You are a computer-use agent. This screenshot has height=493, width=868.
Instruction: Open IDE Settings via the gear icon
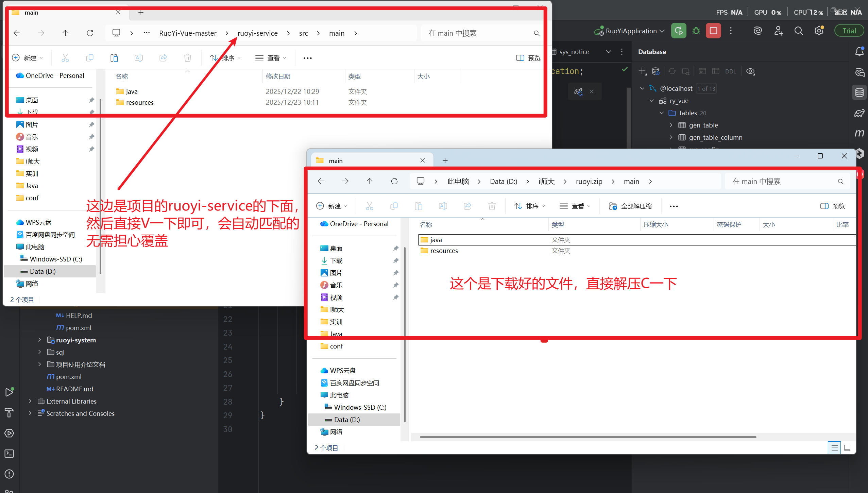[x=819, y=31]
